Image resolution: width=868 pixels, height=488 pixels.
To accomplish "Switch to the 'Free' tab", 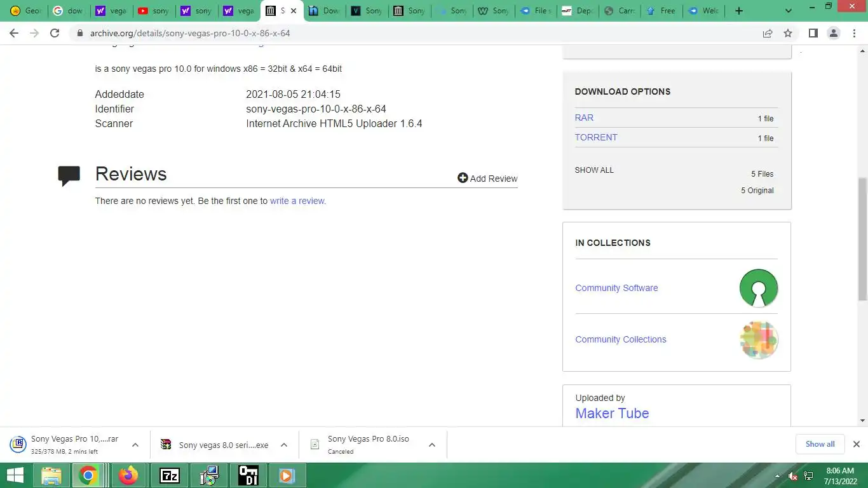I will (x=661, y=11).
